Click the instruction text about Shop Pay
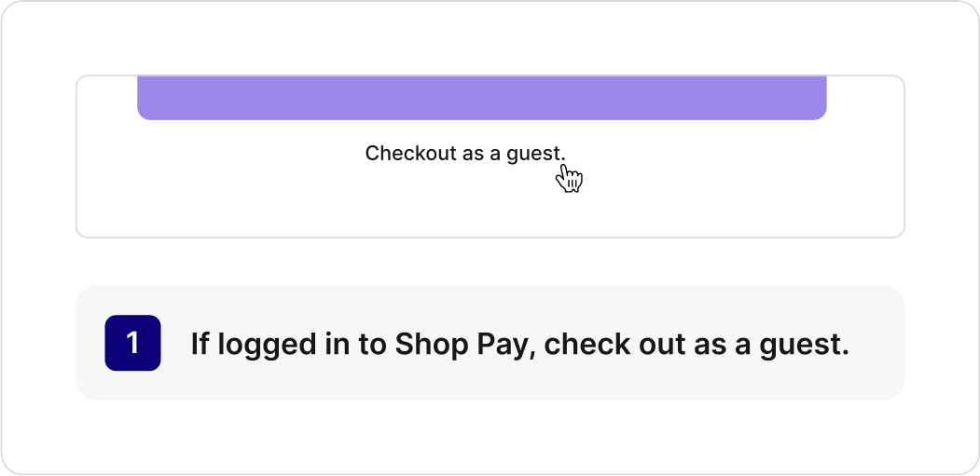 click(519, 344)
